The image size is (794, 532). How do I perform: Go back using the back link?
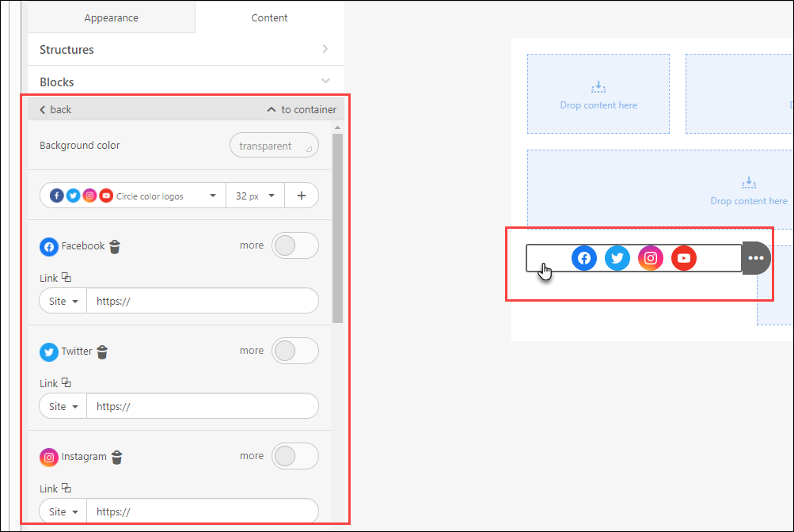[x=55, y=109]
